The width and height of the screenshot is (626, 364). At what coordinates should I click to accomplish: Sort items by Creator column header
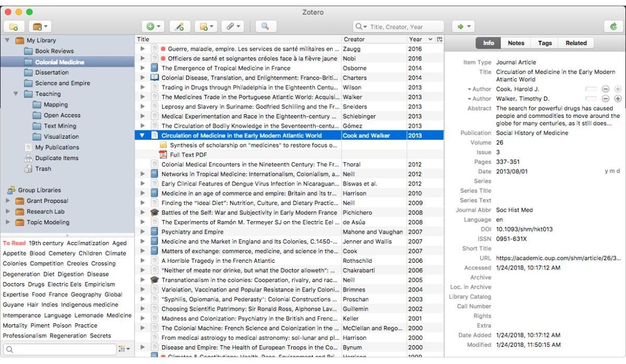tap(374, 39)
